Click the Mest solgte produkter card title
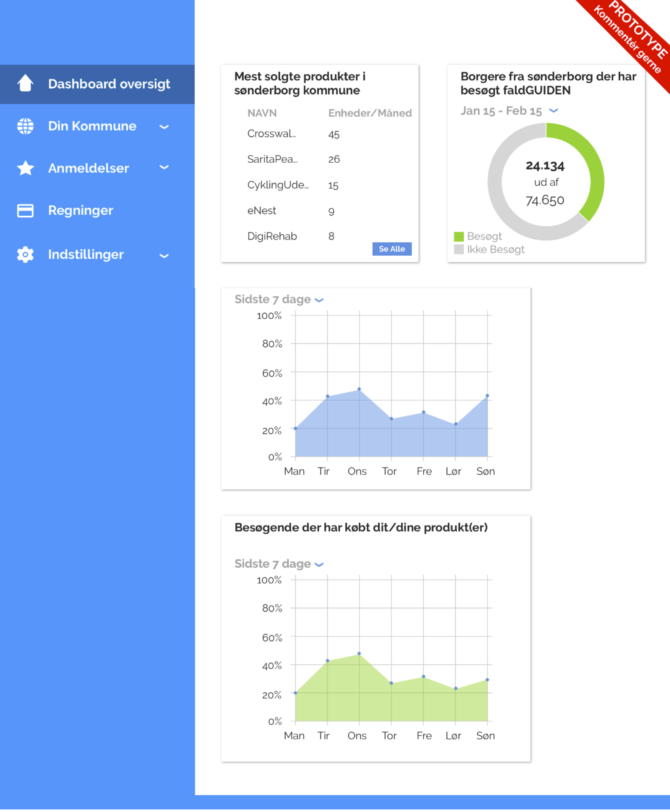670x812 pixels. pyautogui.click(x=300, y=83)
